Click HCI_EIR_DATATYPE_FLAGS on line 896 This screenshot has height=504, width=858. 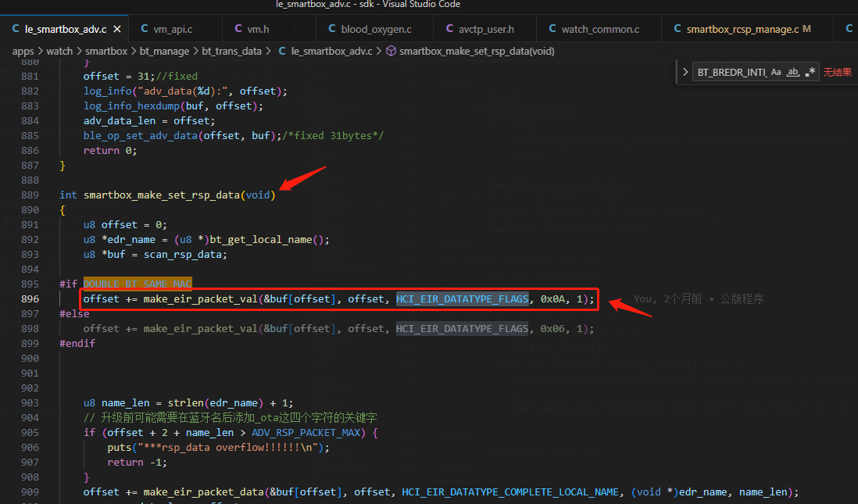point(463,298)
